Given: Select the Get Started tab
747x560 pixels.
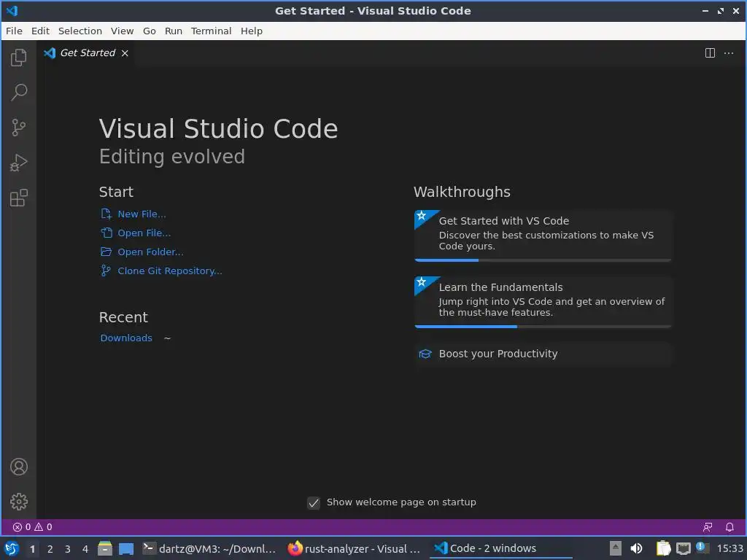Looking at the screenshot, I should (x=86, y=52).
